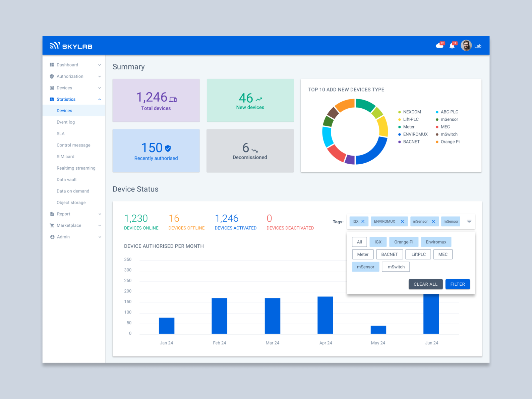Click the trending-up icon beside 46
The width and height of the screenshot is (532, 399).
[x=259, y=99]
